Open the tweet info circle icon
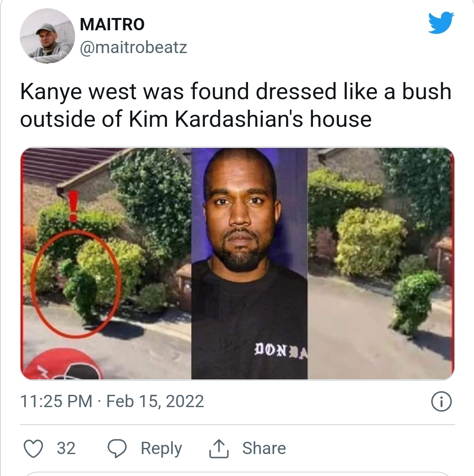This screenshot has height=476, width=474. pos(442,401)
